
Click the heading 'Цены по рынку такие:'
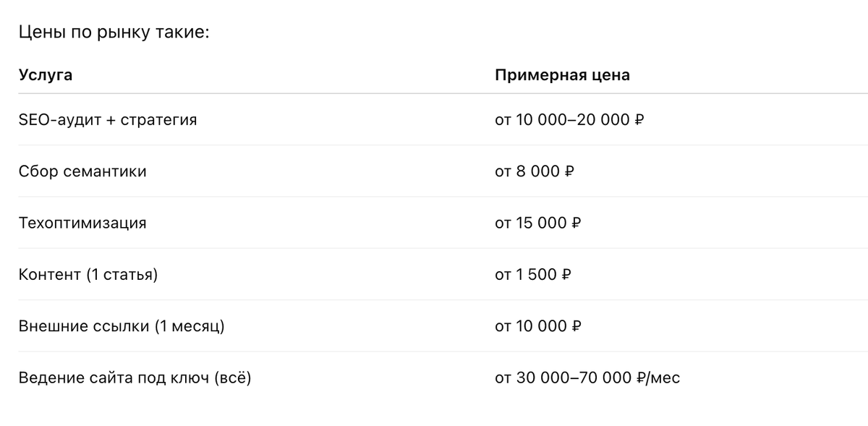coord(113,33)
